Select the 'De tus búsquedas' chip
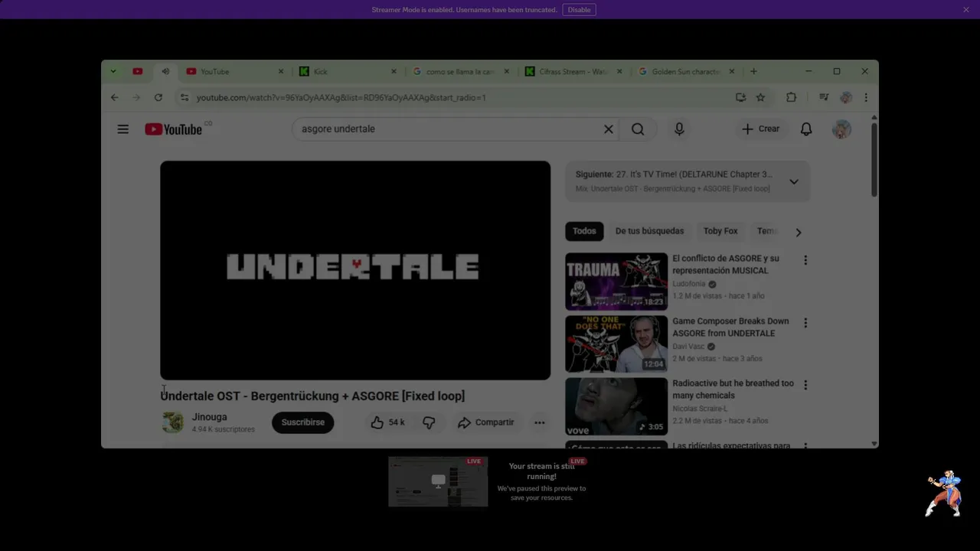Viewport: 980px width, 551px height. [x=649, y=231]
